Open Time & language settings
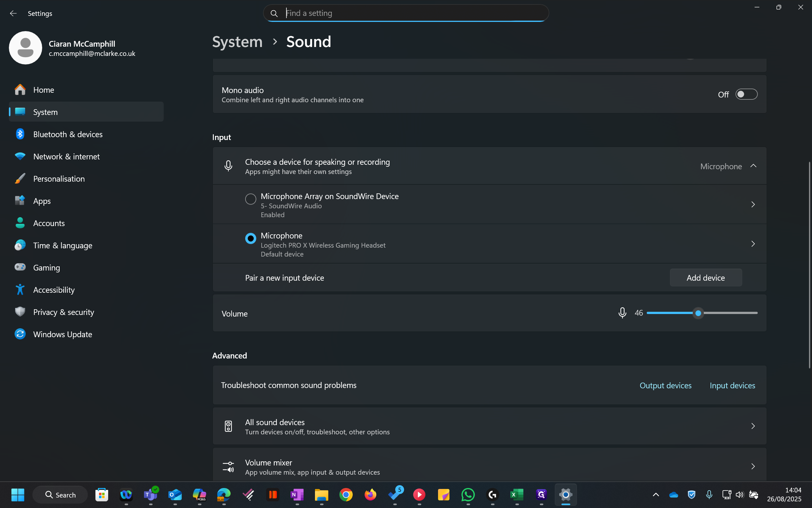Screen dimensions: 812x508 86,245
